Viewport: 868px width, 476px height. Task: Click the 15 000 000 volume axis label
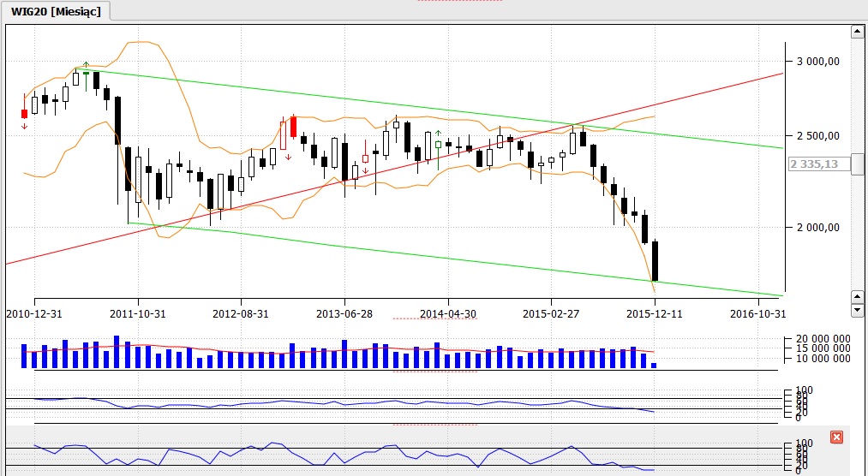point(823,348)
